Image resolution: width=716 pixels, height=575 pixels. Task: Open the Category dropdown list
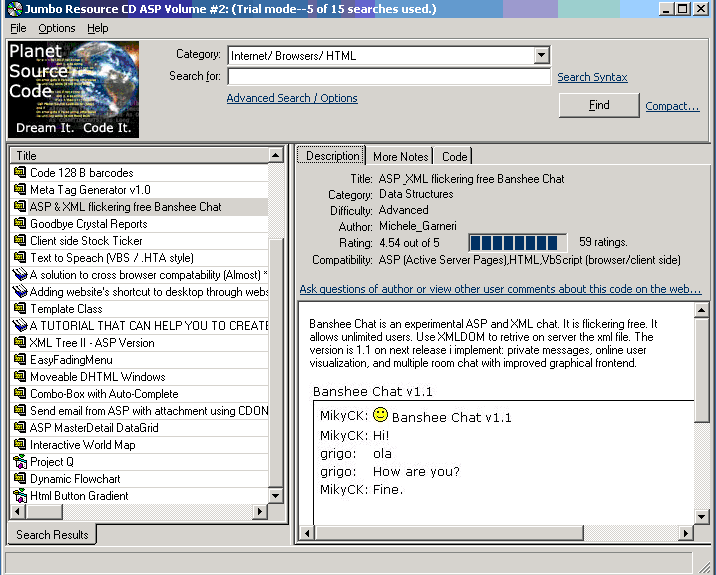pos(541,56)
